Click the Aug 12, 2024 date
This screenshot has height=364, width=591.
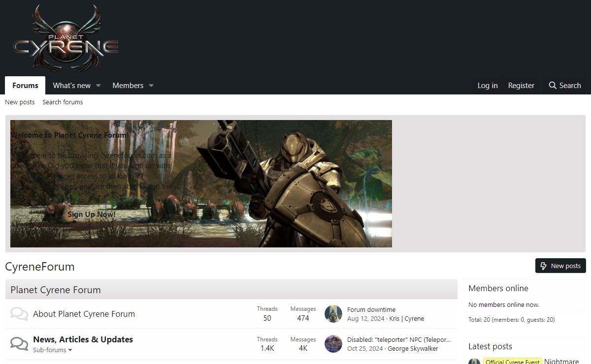click(365, 319)
